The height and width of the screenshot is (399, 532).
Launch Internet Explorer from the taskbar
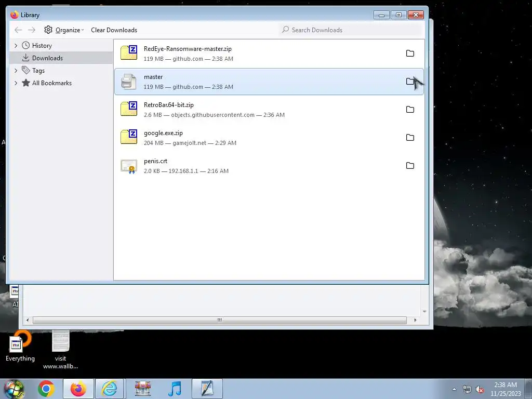[110, 389]
